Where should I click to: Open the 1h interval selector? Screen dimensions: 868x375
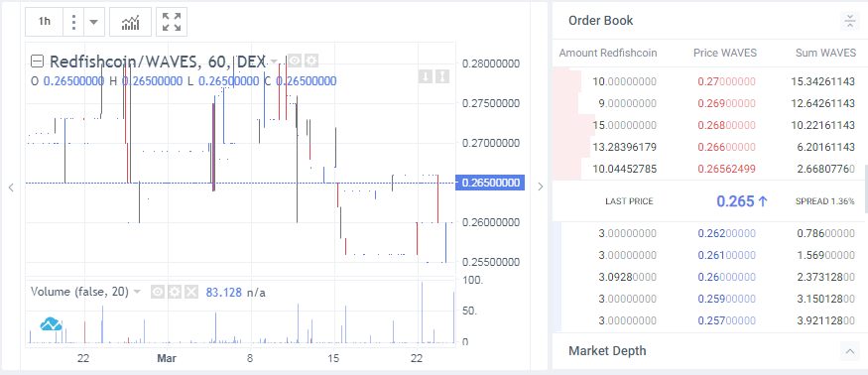[x=45, y=22]
